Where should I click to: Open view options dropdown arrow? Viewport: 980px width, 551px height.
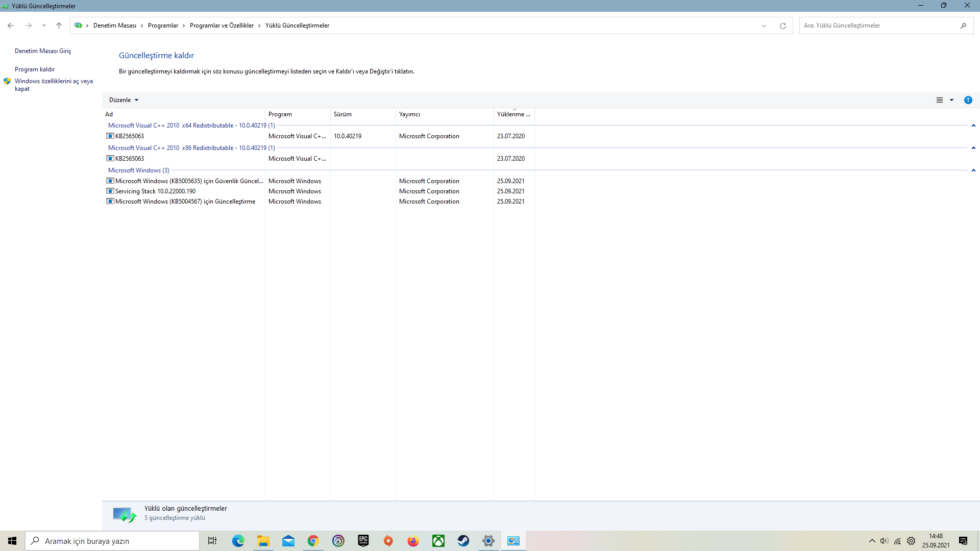pos(951,100)
